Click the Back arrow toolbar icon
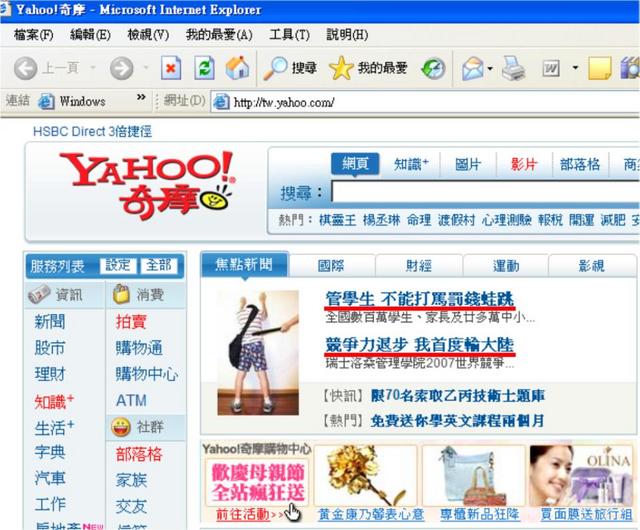The width and height of the screenshot is (640, 530). click(25, 68)
